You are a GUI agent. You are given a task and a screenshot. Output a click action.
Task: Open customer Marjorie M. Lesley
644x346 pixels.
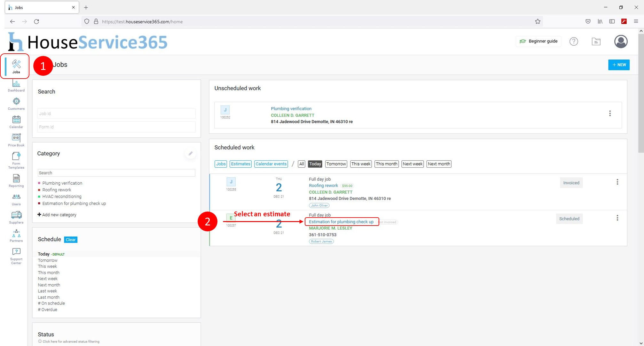point(330,228)
